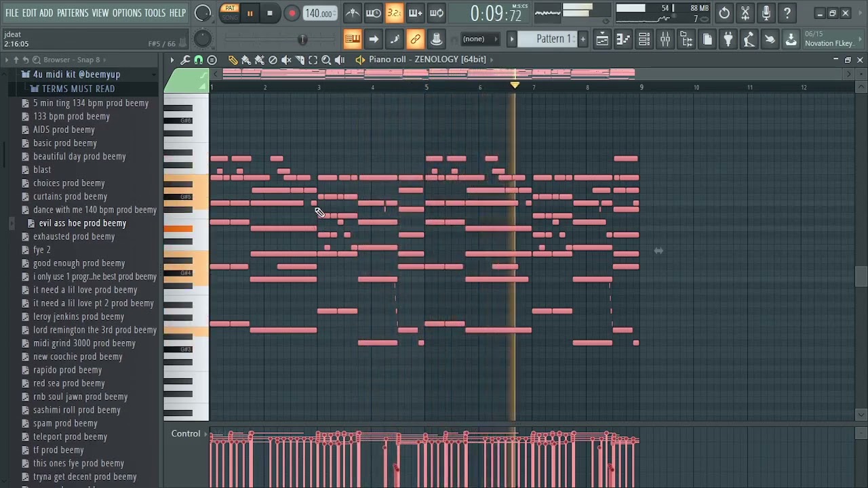
Task: Toggle step editing mode arrow
Action: point(374,39)
